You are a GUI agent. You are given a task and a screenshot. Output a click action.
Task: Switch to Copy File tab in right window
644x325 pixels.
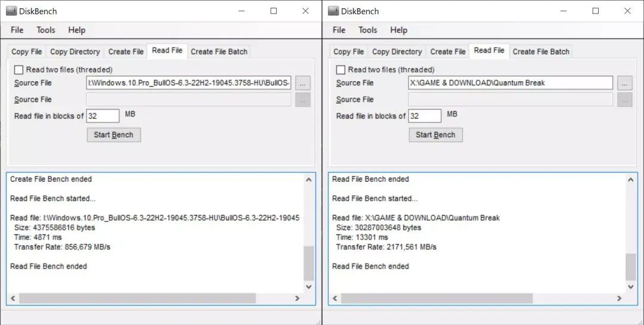tap(349, 52)
